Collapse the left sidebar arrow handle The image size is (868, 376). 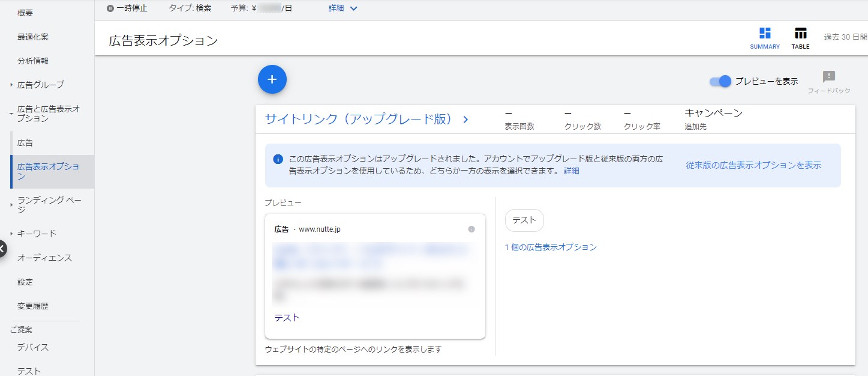coord(2,249)
